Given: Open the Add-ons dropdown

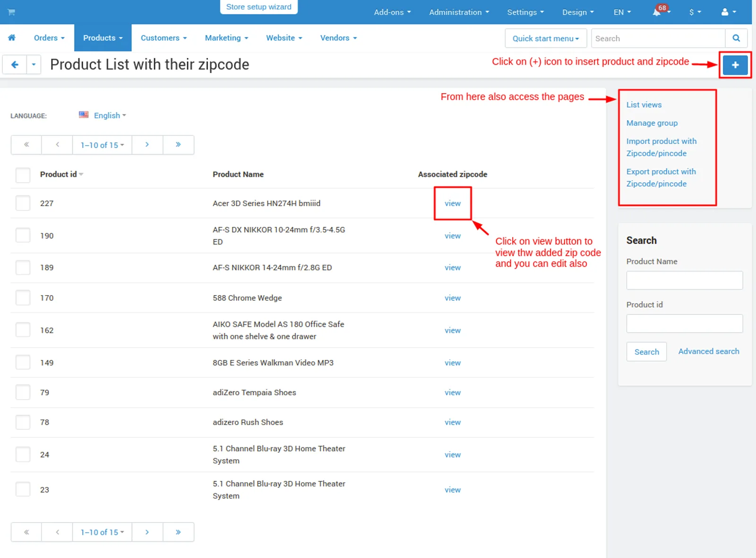Looking at the screenshot, I should click(392, 12).
